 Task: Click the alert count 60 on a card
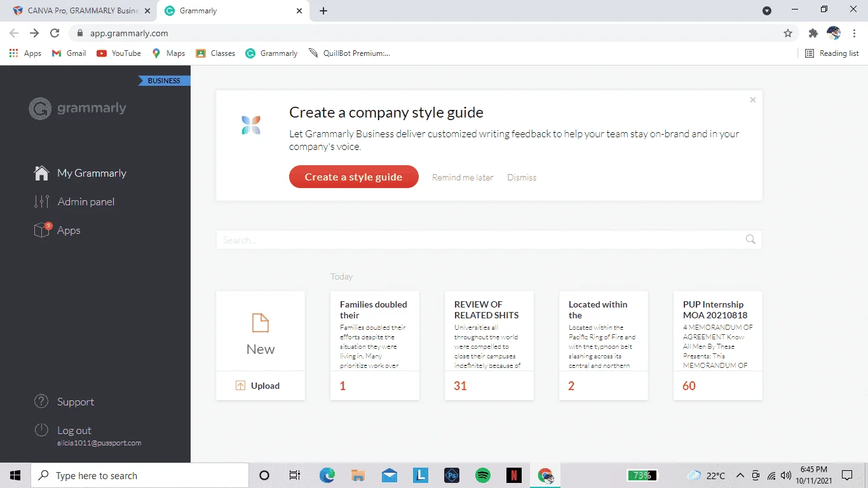[x=689, y=386]
